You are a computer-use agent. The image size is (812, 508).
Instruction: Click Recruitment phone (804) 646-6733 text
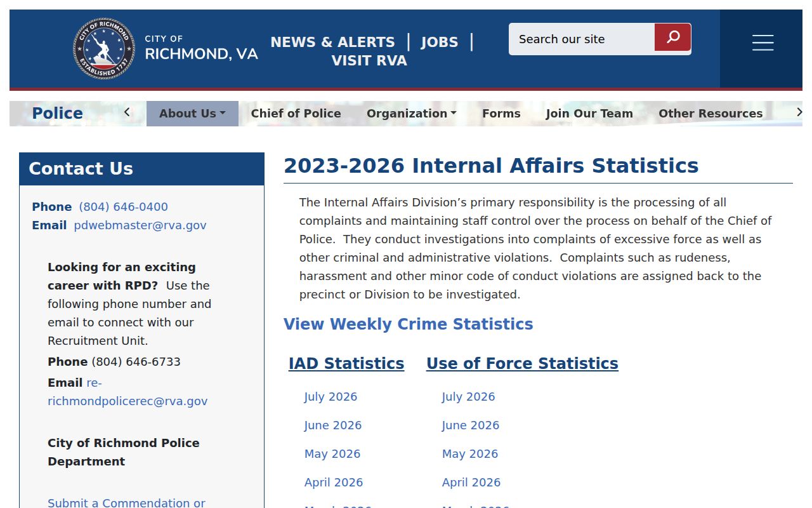pyautogui.click(x=136, y=361)
